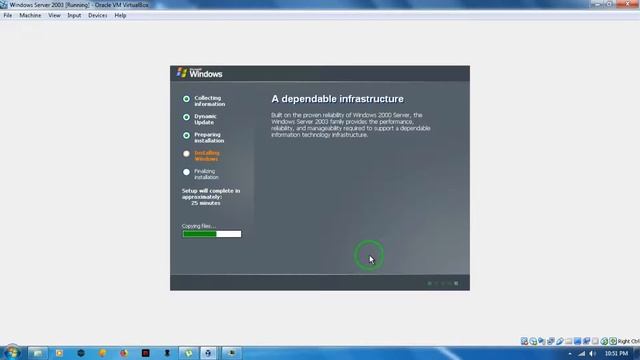Open the media player taskbar icon
Screen dimensions: 640x360
point(59,353)
